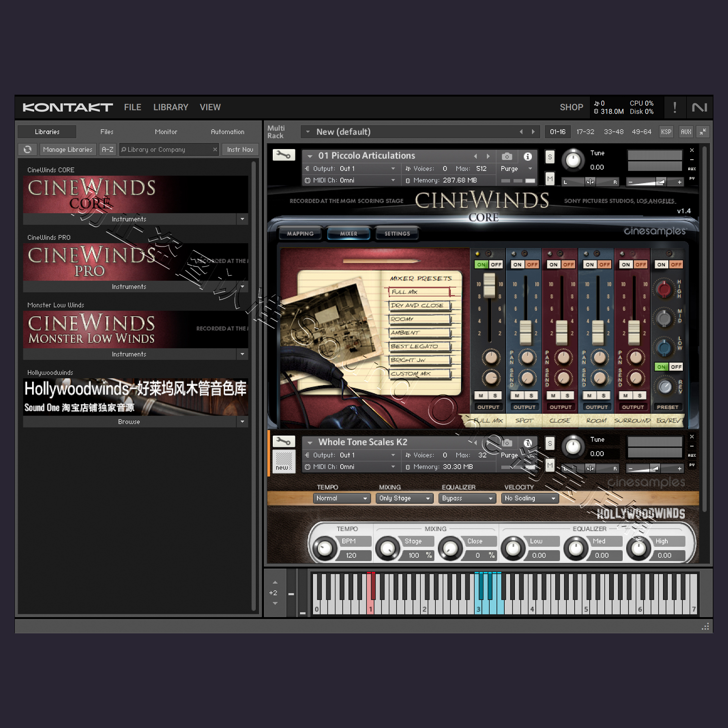Screen dimensions: 728x728
Task: Clear the library search field X
Action: tap(215, 149)
